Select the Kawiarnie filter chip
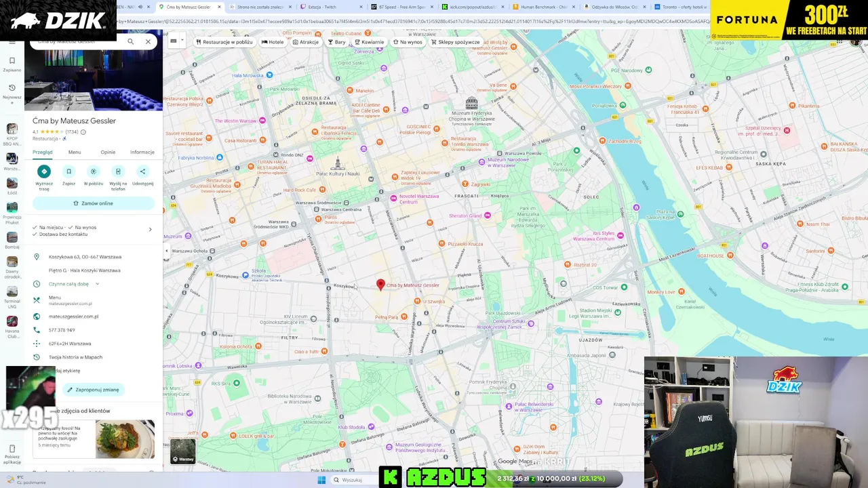The image size is (868, 488). click(x=370, y=42)
